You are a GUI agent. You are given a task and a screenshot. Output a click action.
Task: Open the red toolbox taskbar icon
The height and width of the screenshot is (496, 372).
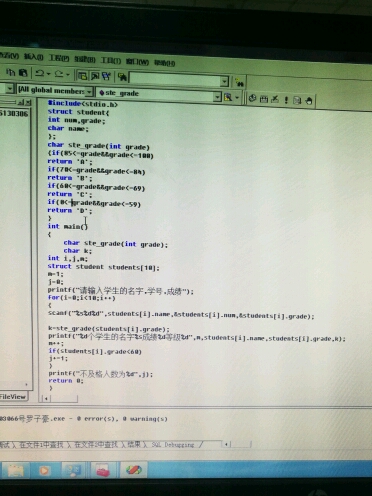pyautogui.click(x=103, y=471)
